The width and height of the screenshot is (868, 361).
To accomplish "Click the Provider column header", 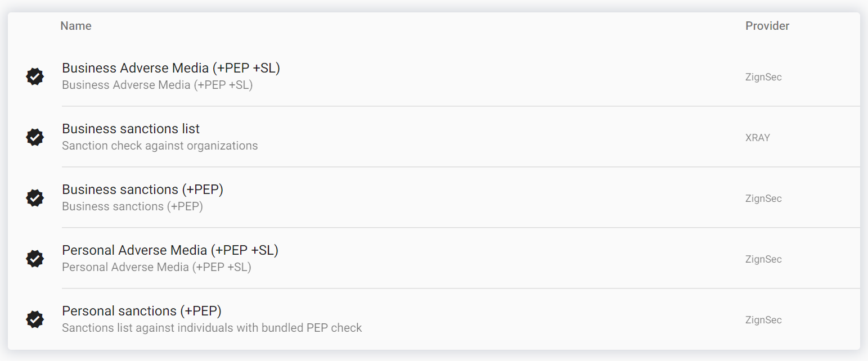I will point(767,26).
